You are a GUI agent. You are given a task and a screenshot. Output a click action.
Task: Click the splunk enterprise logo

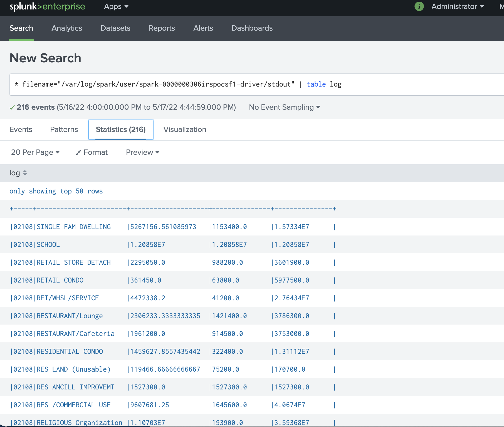coord(47,6)
